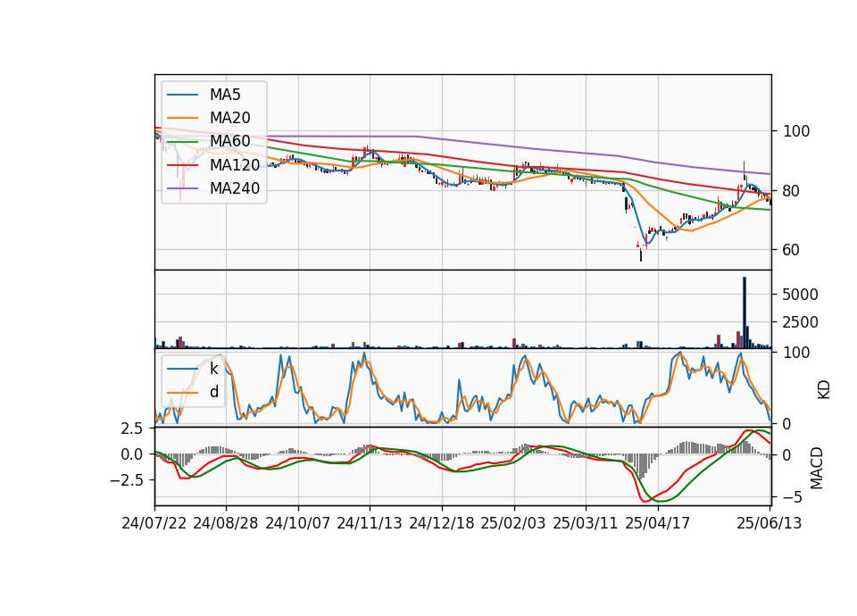Click the price axis value 60

[792, 250]
